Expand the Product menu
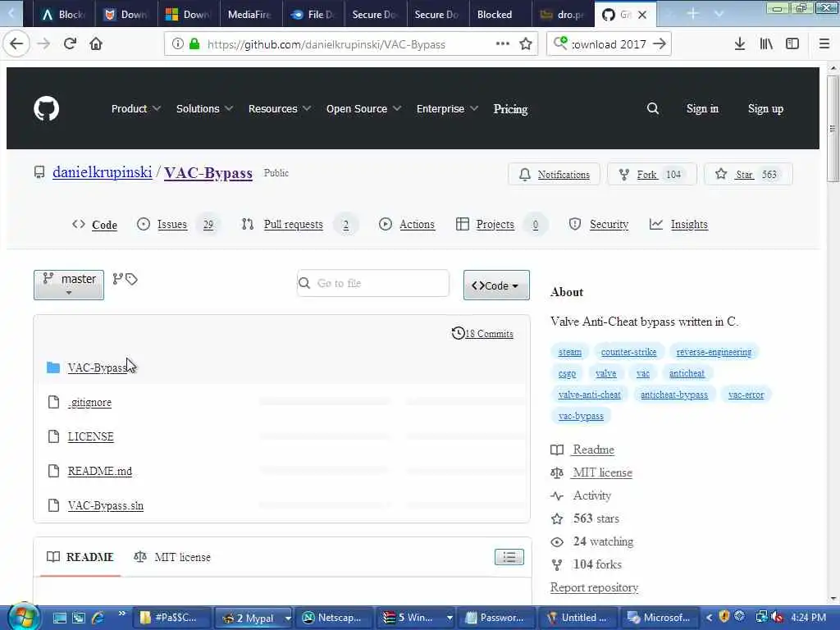The image size is (840, 630). click(x=136, y=109)
